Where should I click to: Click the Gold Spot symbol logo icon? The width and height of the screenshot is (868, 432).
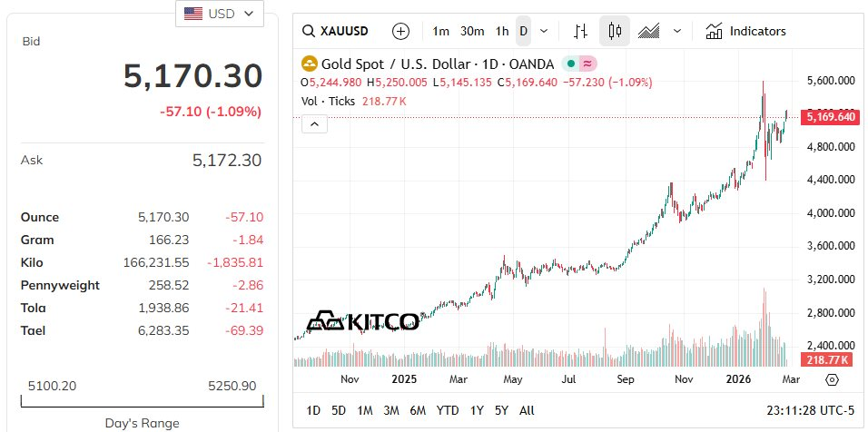(x=310, y=64)
